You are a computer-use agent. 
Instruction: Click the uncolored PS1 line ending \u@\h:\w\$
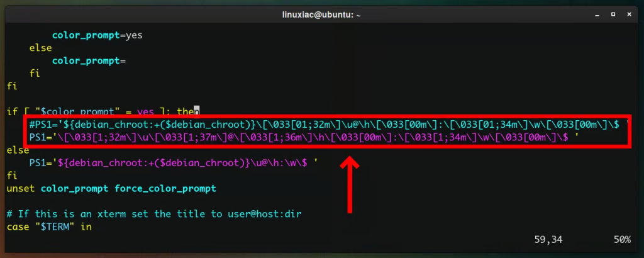pos(174,163)
